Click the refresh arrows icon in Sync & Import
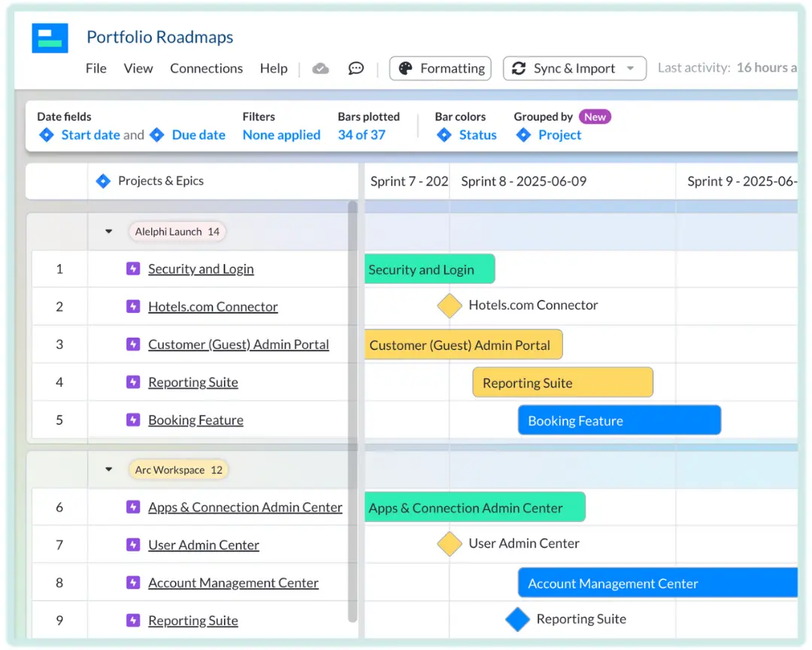Image resolution: width=812 pixels, height=650 pixels. point(519,68)
